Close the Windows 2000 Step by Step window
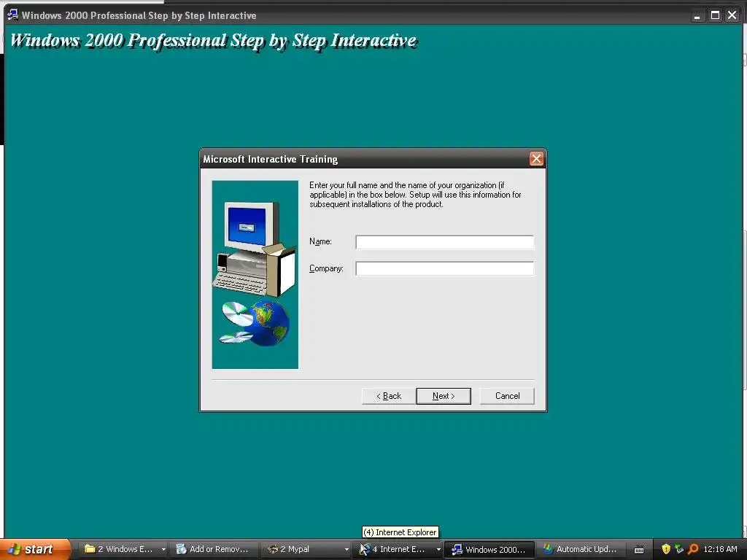 click(x=732, y=16)
